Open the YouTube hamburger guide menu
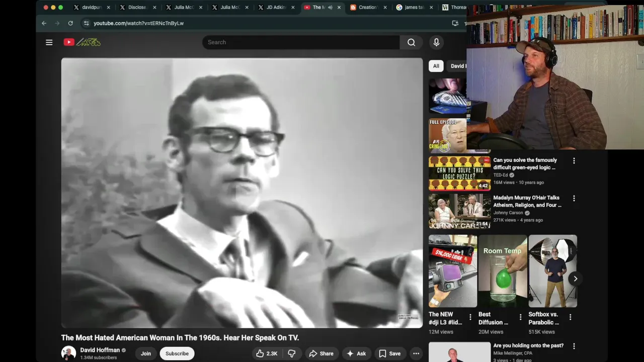644x362 pixels. tap(49, 42)
